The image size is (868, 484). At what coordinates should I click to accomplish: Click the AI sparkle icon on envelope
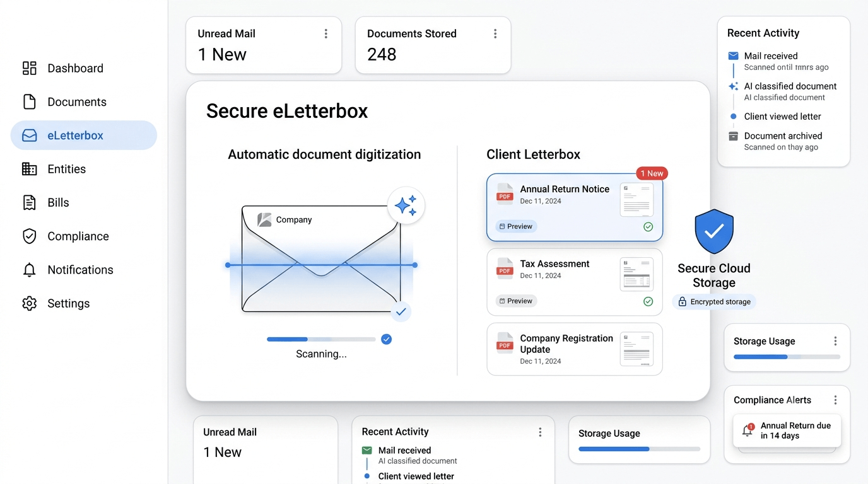pos(406,205)
